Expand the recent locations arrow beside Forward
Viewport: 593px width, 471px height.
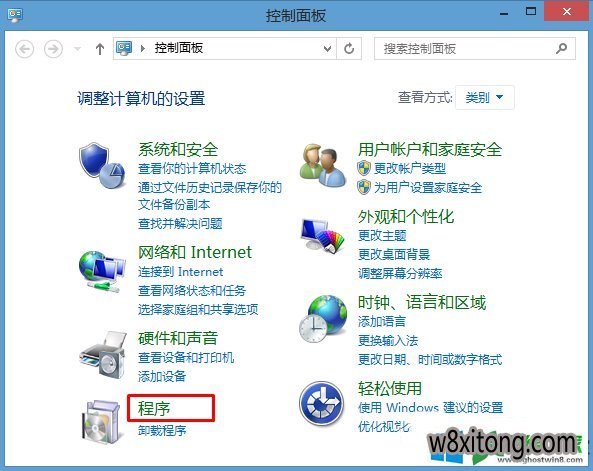[x=78, y=48]
